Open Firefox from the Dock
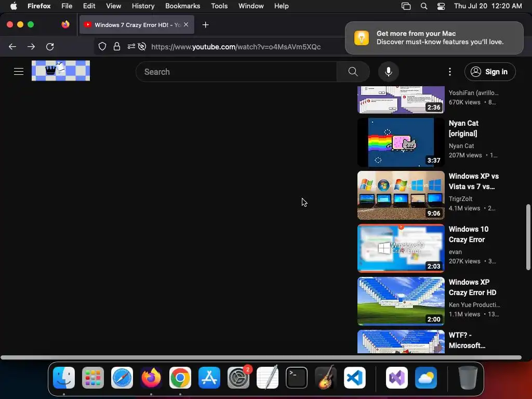532x399 pixels. pos(151,378)
